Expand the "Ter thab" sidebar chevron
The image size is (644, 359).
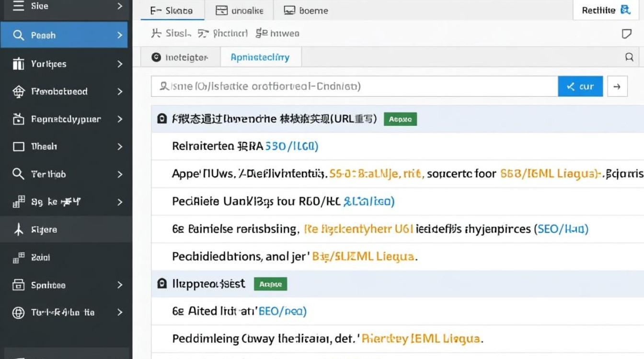[120, 174]
